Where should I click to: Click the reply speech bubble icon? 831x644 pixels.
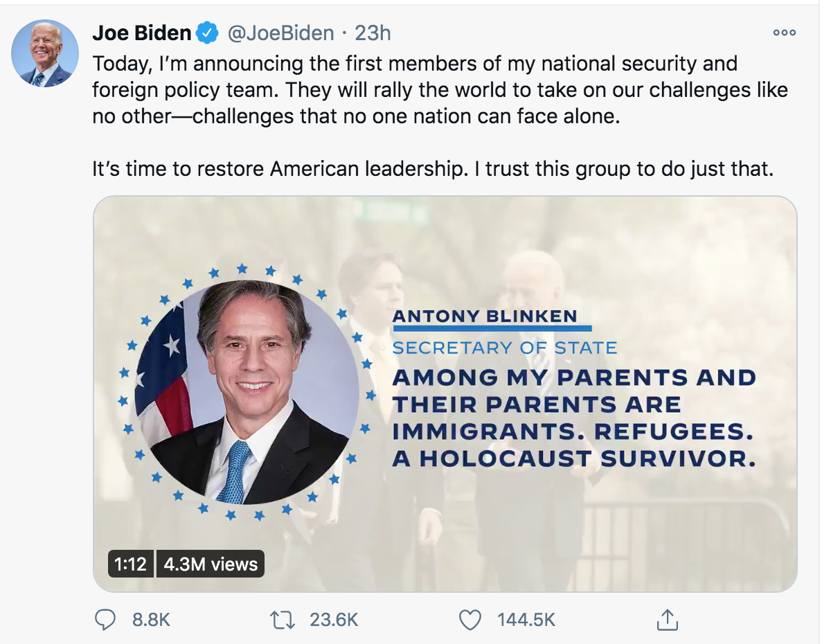(x=105, y=619)
